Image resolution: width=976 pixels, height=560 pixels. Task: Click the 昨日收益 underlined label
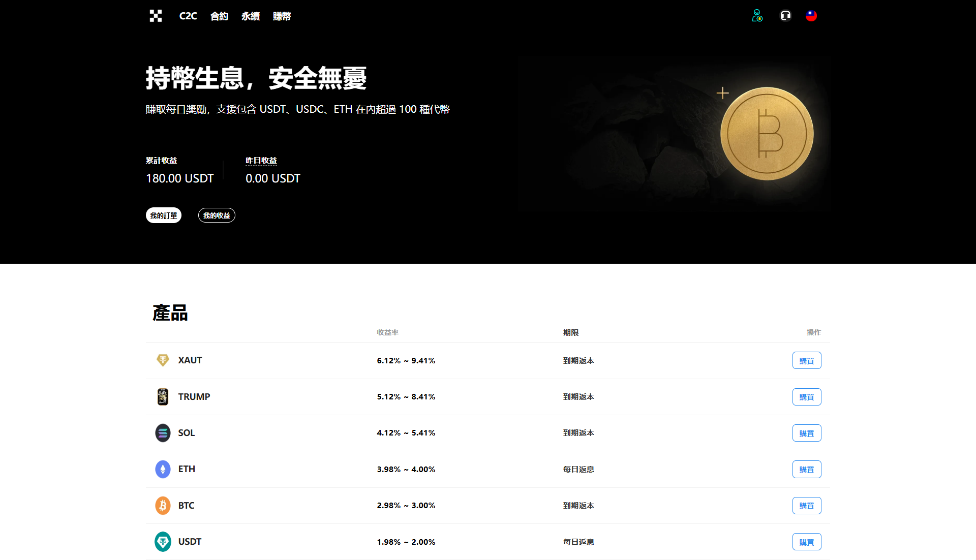click(x=261, y=161)
